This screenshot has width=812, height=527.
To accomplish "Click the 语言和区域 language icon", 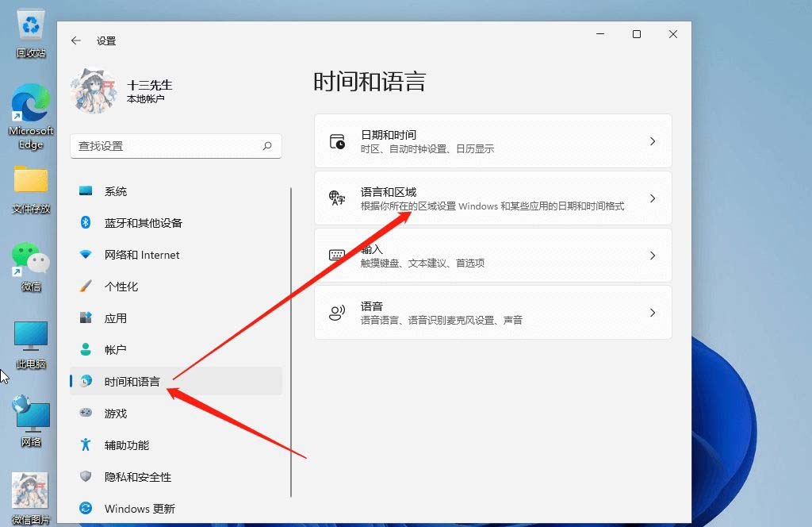I will point(337,198).
